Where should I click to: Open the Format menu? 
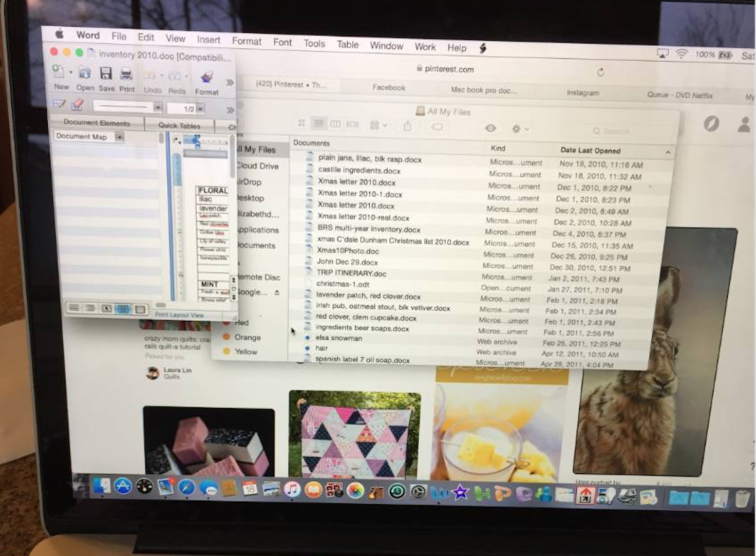247,41
